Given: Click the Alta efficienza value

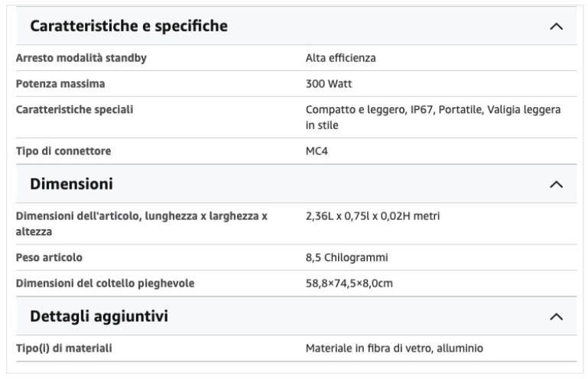Looking at the screenshot, I should 340,58.
